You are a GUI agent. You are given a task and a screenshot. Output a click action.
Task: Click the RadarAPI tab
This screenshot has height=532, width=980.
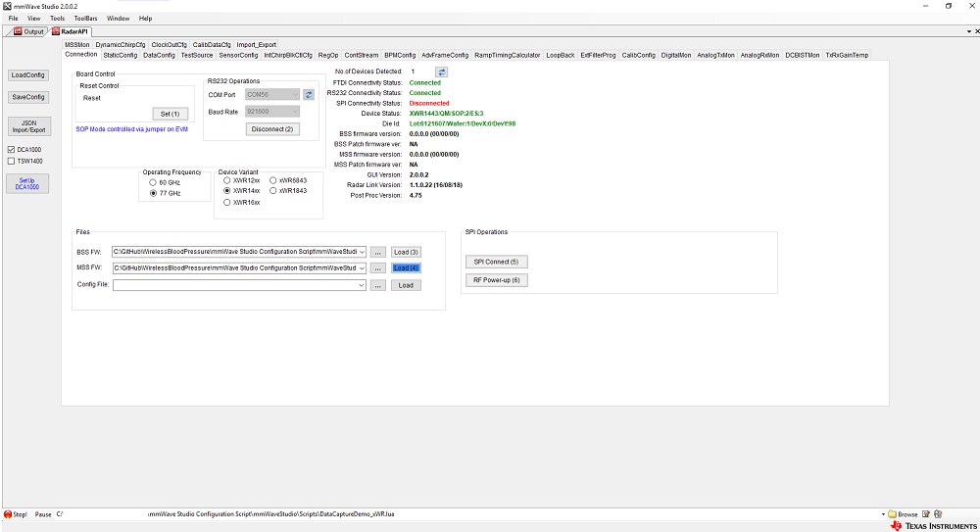tap(70, 31)
